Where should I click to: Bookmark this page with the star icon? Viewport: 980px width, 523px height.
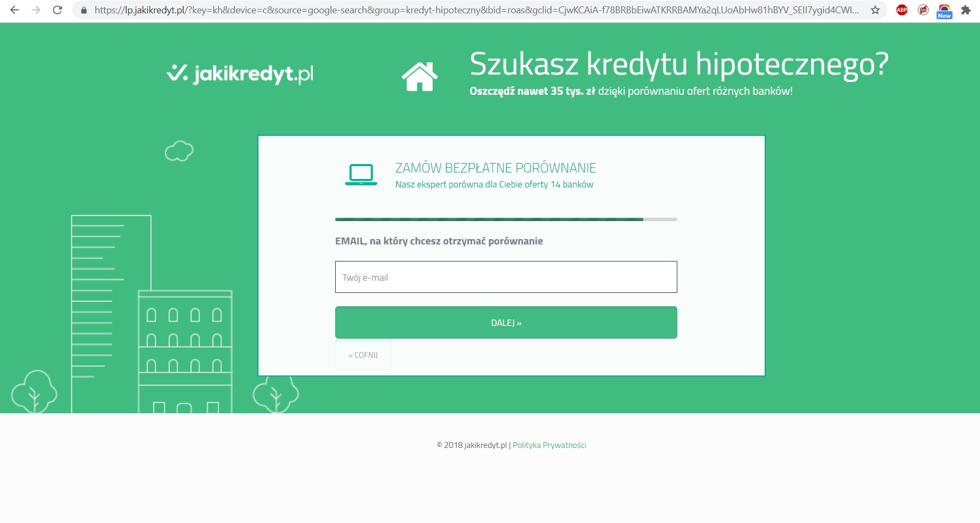click(x=875, y=10)
